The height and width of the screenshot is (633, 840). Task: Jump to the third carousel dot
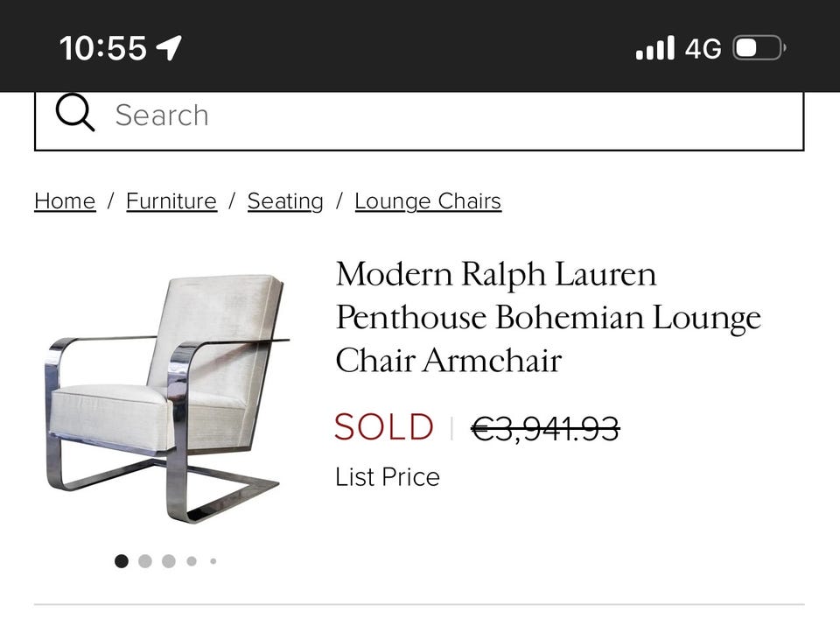click(x=169, y=561)
